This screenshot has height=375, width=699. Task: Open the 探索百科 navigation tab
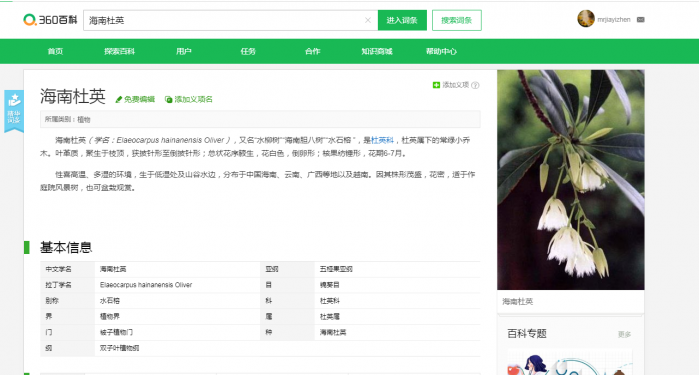click(x=119, y=51)
